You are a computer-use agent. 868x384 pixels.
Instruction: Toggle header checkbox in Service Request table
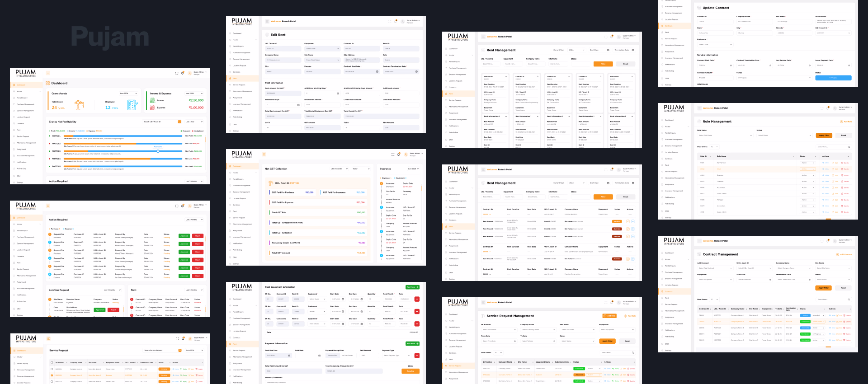[x=52, y=362]
